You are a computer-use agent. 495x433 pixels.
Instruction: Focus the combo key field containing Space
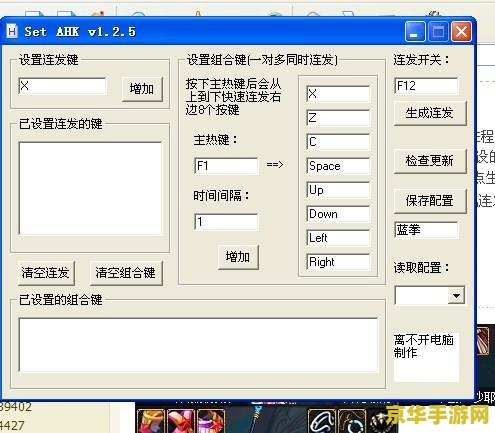point(338,166)
